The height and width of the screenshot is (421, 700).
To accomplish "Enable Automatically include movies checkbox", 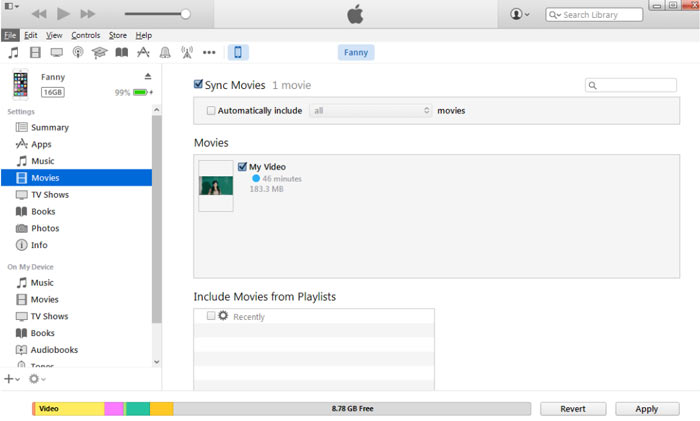I will (211, 110).
